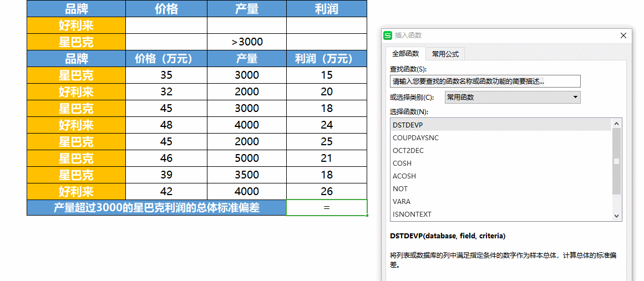Select COUPDAYSNC in the function list

[501, 138]
